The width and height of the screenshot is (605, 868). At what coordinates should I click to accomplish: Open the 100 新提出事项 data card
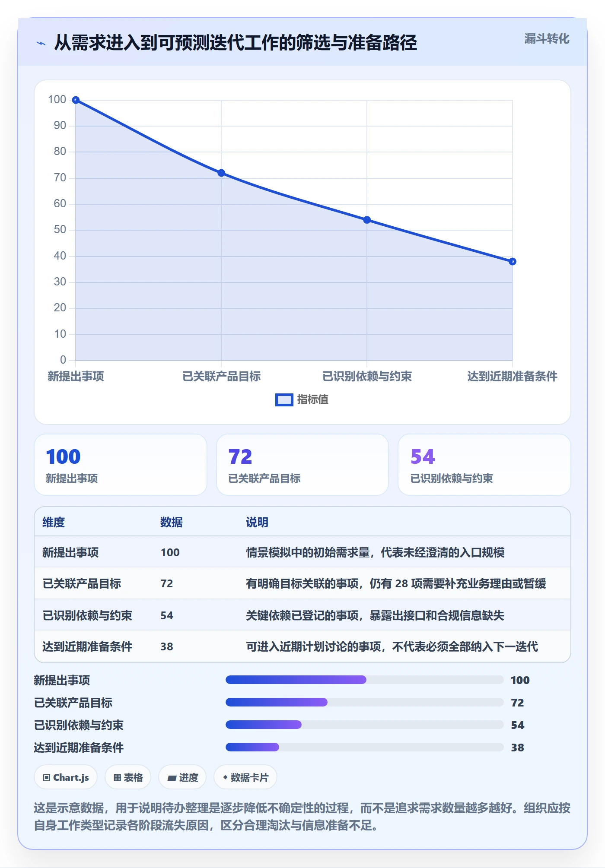pyautogui.click(x=121, y=465)
